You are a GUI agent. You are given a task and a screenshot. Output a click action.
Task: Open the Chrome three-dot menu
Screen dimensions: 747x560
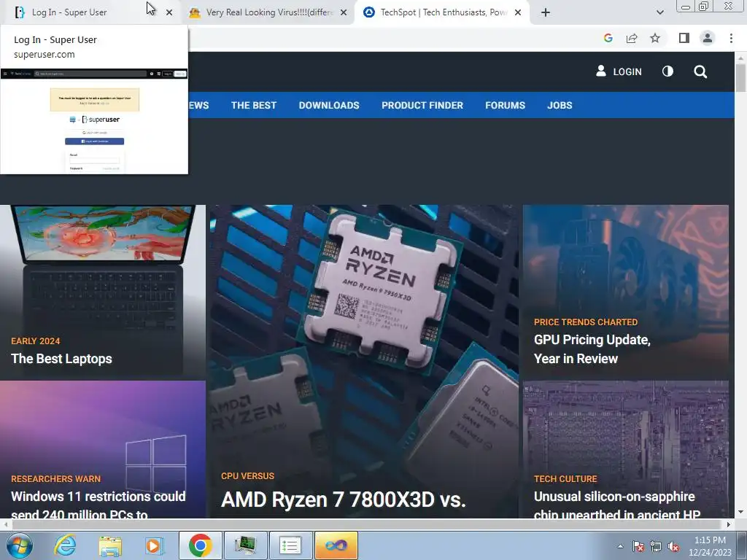click(731, 38)
